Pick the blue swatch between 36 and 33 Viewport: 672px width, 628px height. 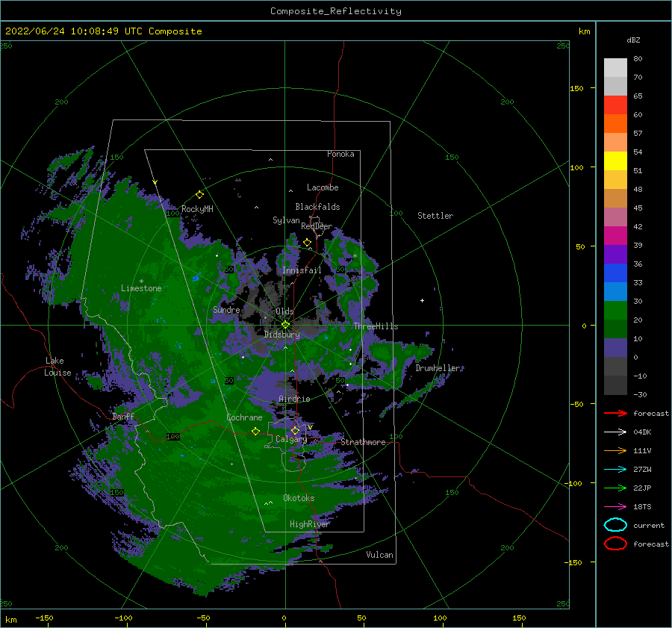[615, 273]
